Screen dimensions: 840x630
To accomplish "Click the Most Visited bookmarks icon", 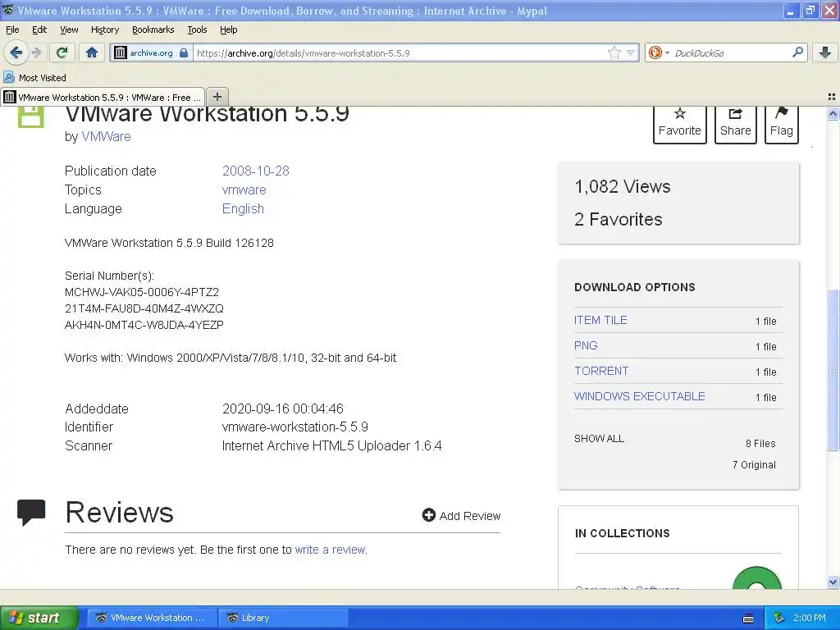I will pos(9,77).
